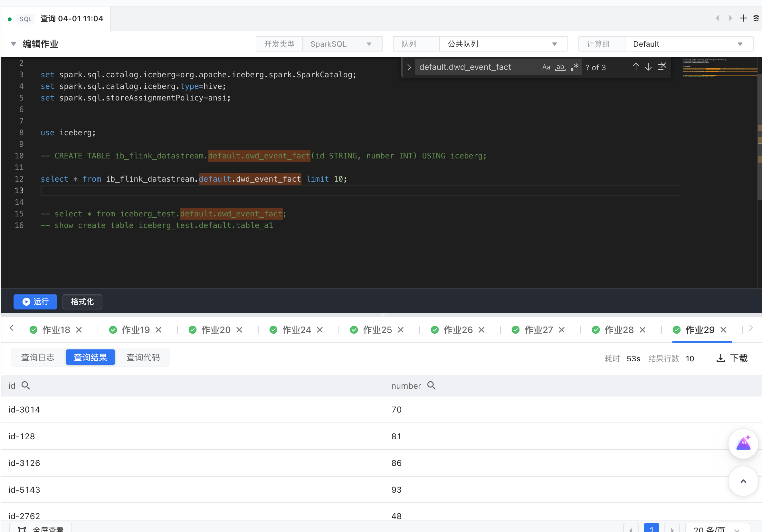
Task: Select the 作业28 result tab
Action: [619, 330]
